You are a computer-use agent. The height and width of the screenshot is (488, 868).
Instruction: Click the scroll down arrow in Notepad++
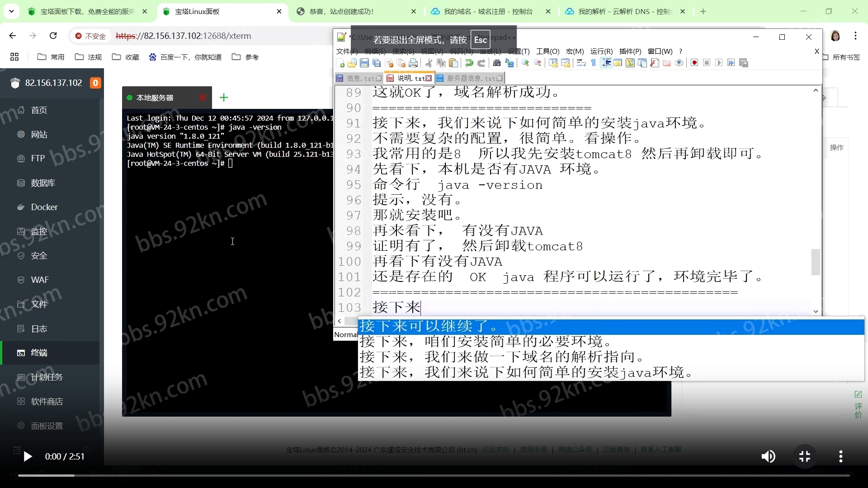816,311
